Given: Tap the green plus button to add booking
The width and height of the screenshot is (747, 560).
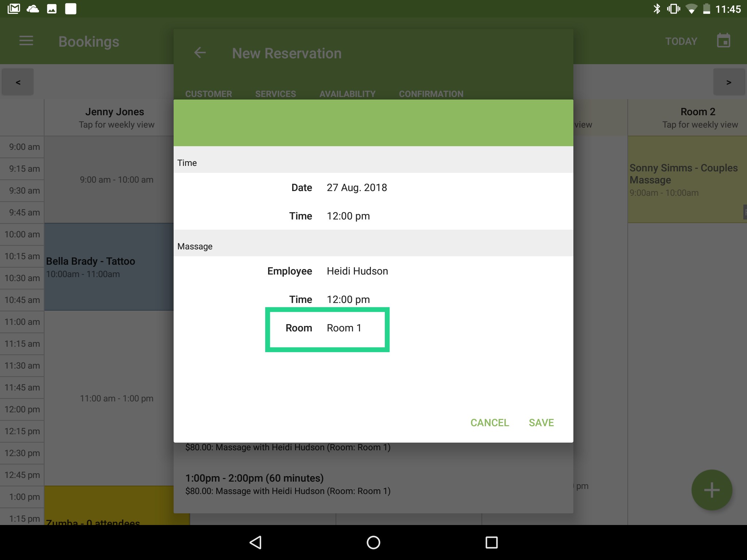Looking at the screenshot, I should coord(711,490).
